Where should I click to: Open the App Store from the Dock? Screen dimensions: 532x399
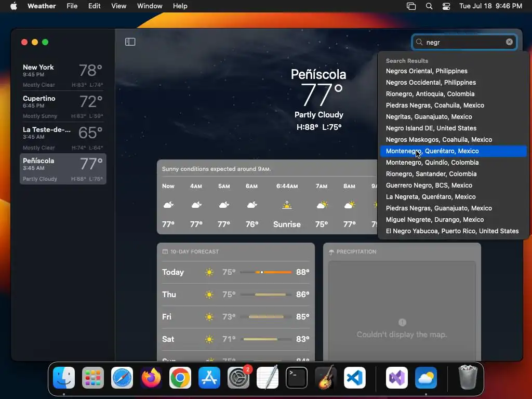pos(209,378)
